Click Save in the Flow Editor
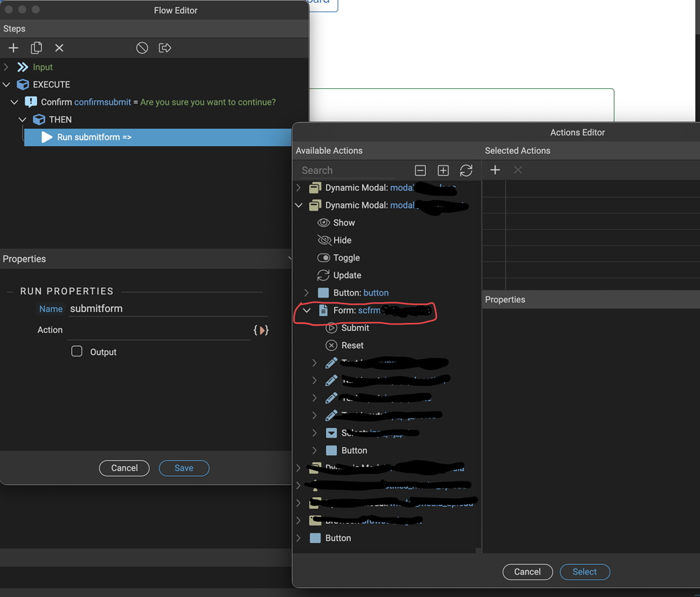700x597 pixels. 184,468
